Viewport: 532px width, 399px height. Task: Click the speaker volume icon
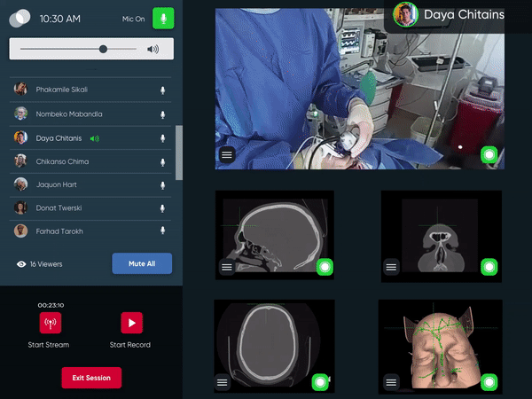click(x=153, y=49)
